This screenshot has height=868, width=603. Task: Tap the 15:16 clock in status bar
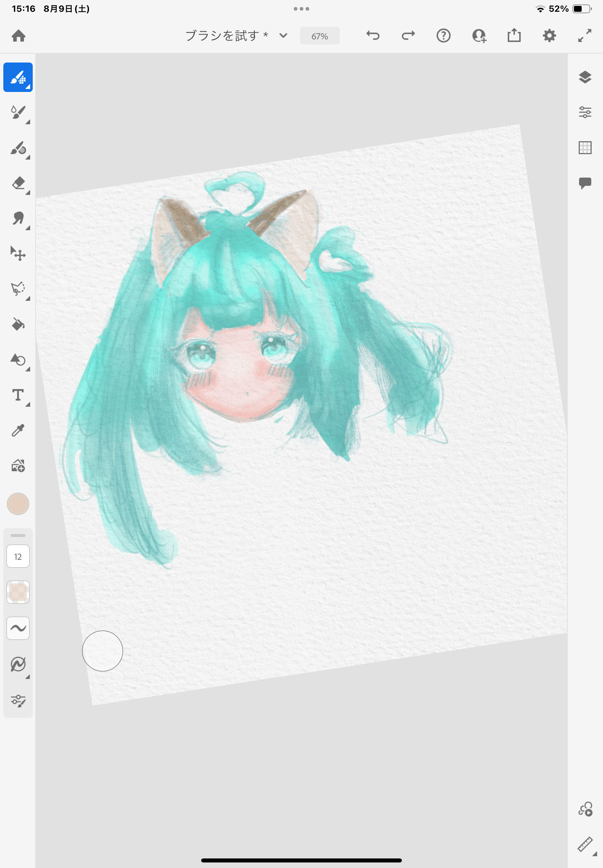point(24,9)
